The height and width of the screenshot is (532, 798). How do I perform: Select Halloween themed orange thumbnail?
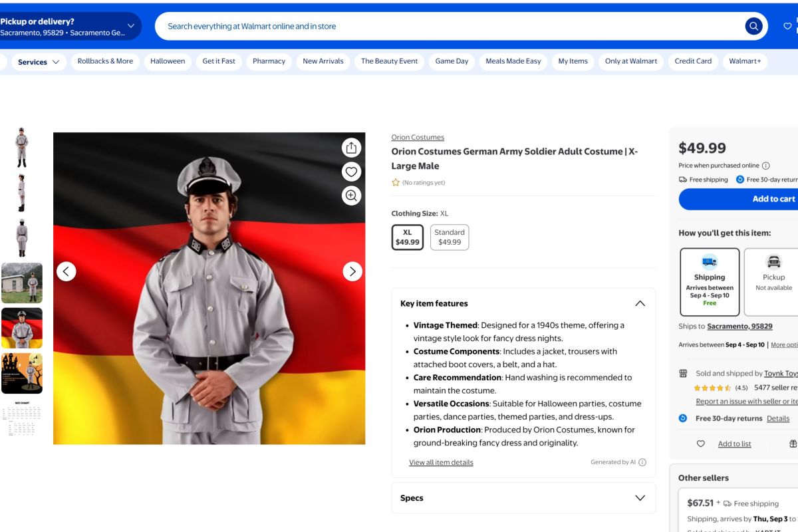click(x=22, y=373)
